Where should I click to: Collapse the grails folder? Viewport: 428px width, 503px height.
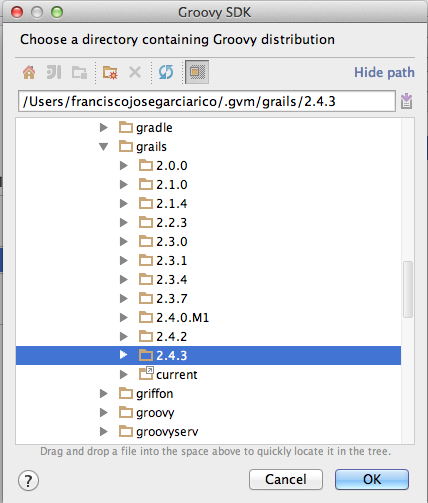click(x=104, y=147)
